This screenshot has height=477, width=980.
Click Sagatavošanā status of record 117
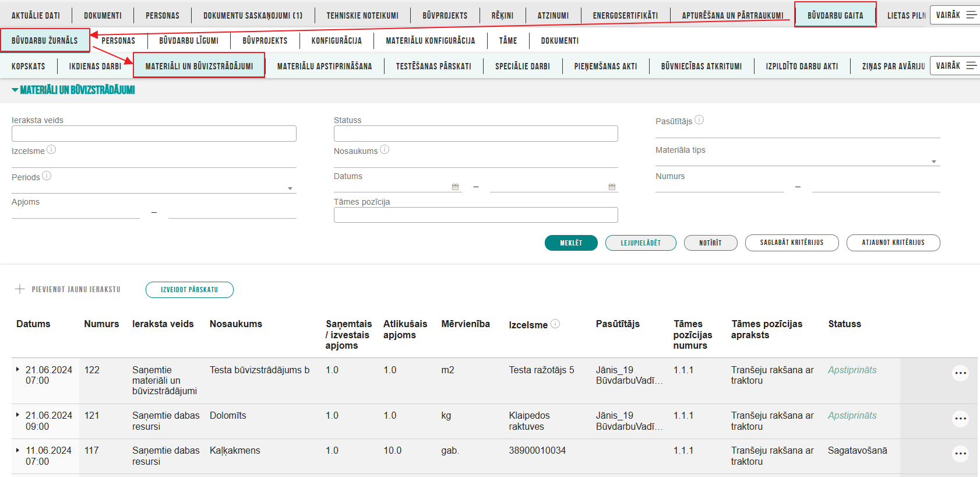[x=857, y=450]
